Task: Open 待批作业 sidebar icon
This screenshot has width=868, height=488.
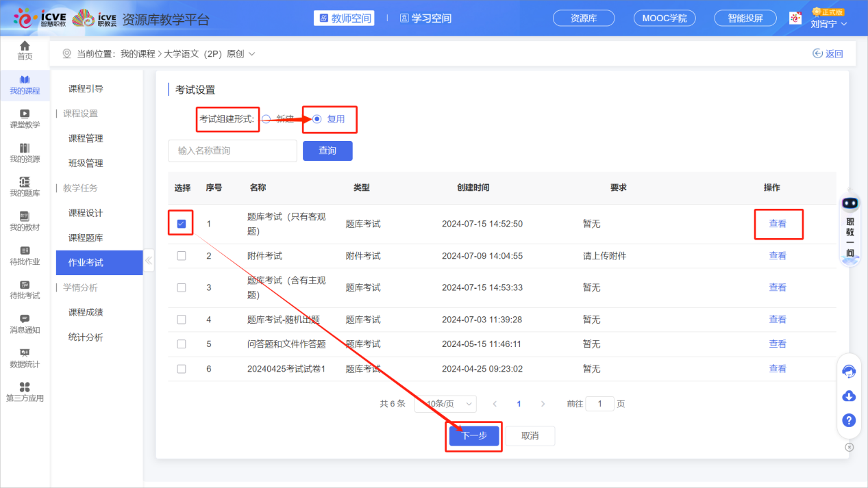Action: (25, 255)
